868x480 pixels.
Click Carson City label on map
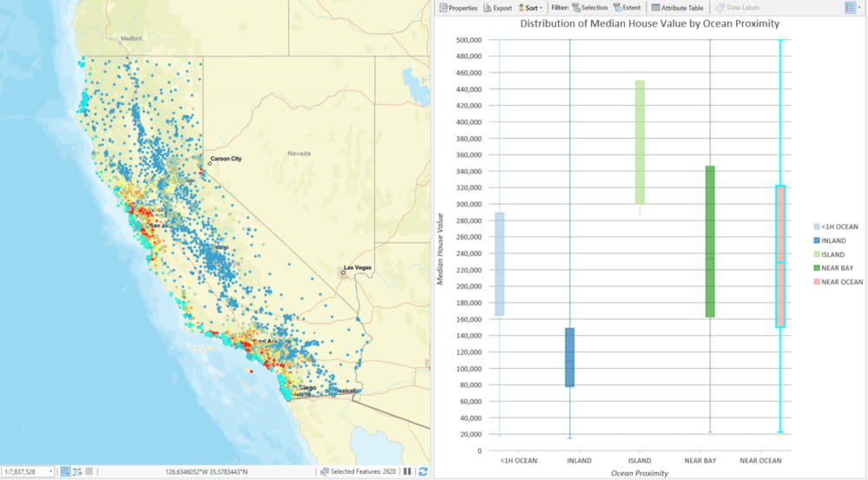pyautogui.click(x=226, y=158)
